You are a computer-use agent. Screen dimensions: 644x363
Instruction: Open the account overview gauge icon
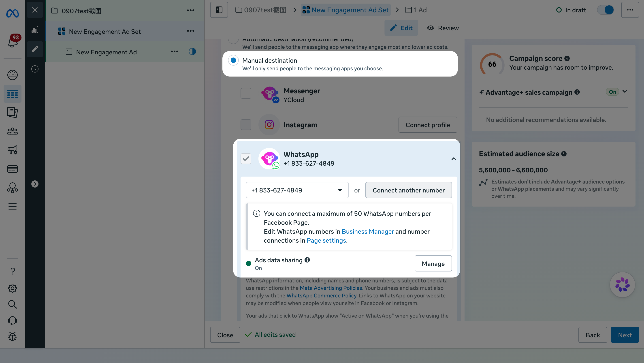pos(13,75)
